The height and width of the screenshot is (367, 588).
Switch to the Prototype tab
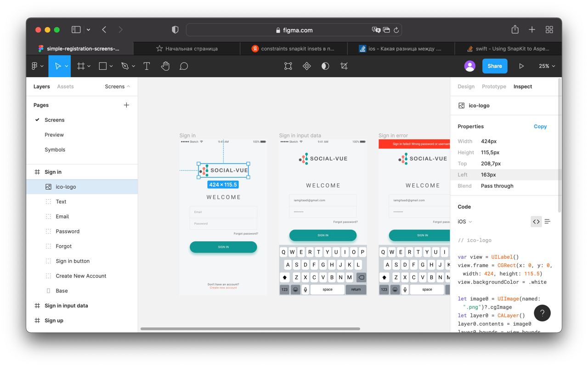click(494, 86)
